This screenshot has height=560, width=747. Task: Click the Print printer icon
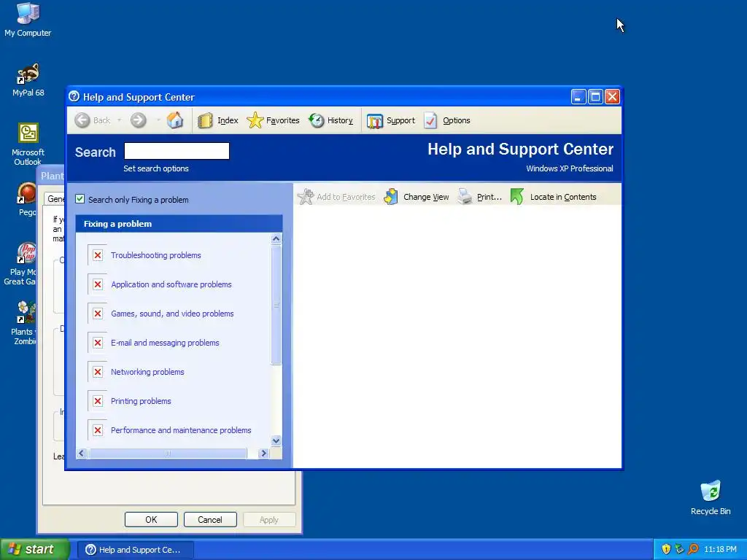(465, 197)
